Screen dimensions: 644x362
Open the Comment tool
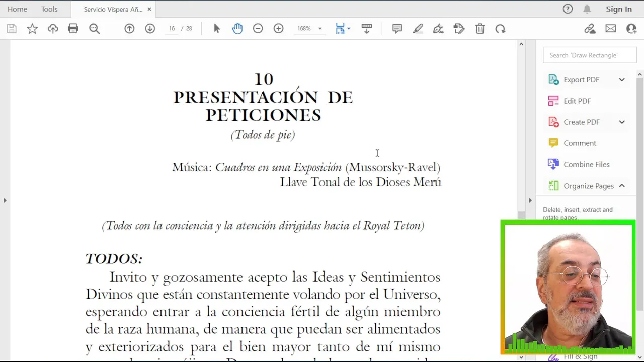(579, 143)
